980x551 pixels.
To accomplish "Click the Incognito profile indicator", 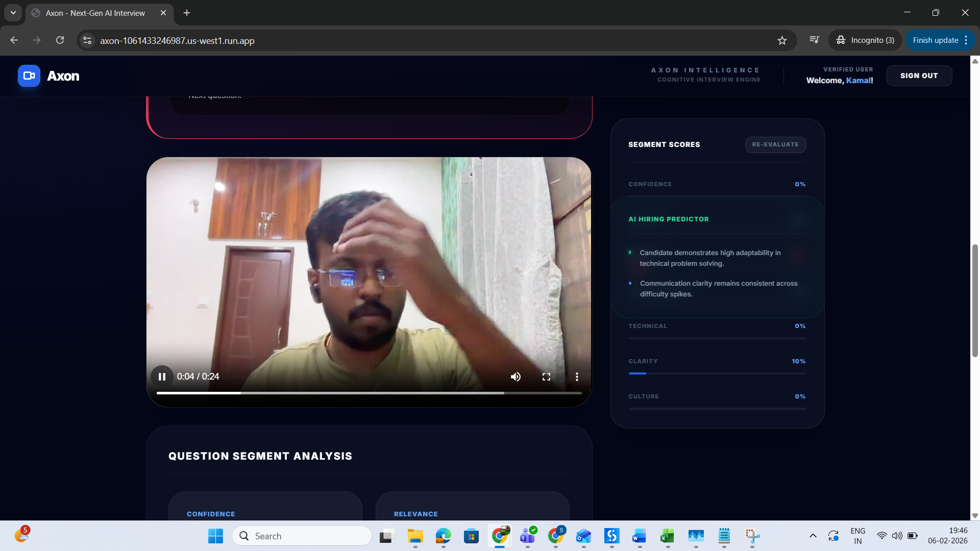I will coord(865,40).
